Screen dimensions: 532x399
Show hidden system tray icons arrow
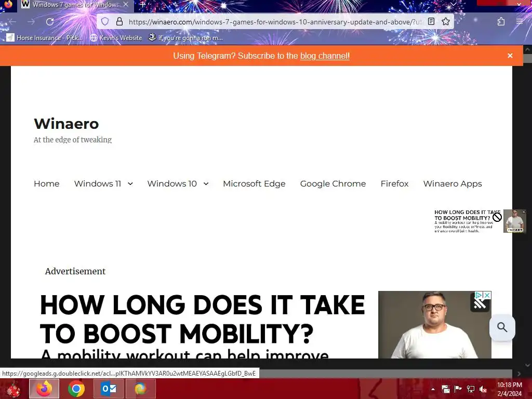tap(433, 389)
